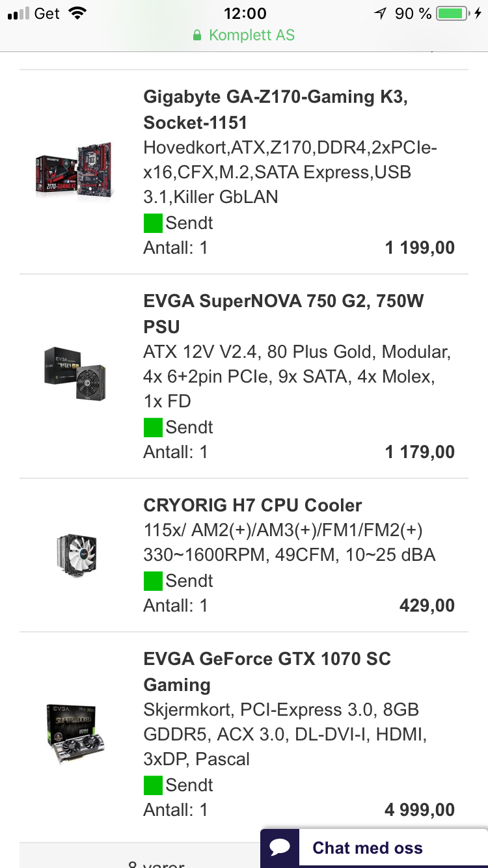
Task: Tap the chat speech bubble icon
Action: (x=280, y=847)
